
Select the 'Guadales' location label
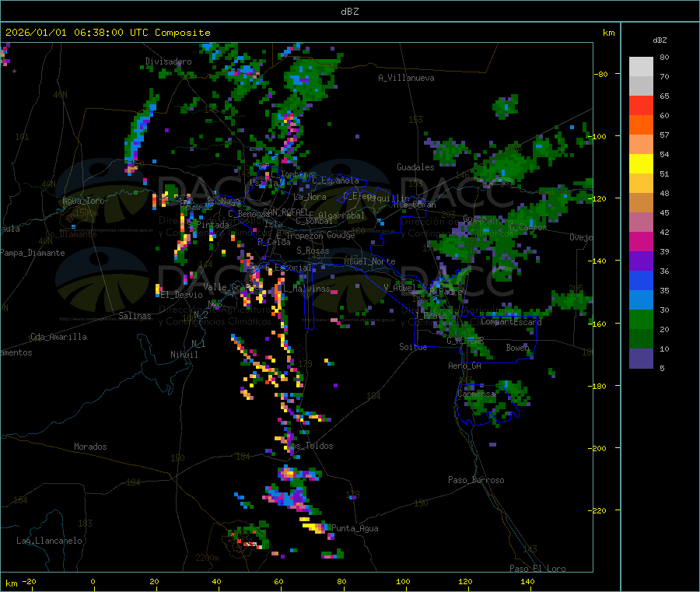pyautogui.click(x=415, y=167)
